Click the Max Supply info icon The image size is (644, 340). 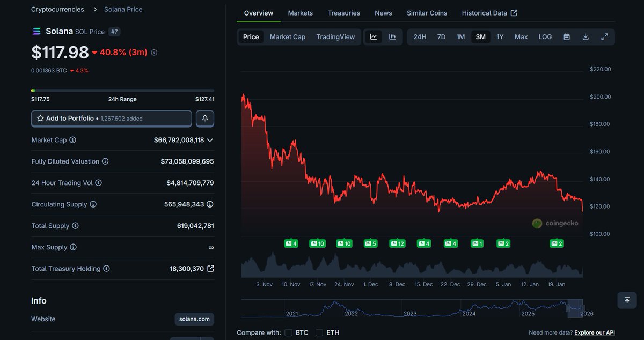73,247
